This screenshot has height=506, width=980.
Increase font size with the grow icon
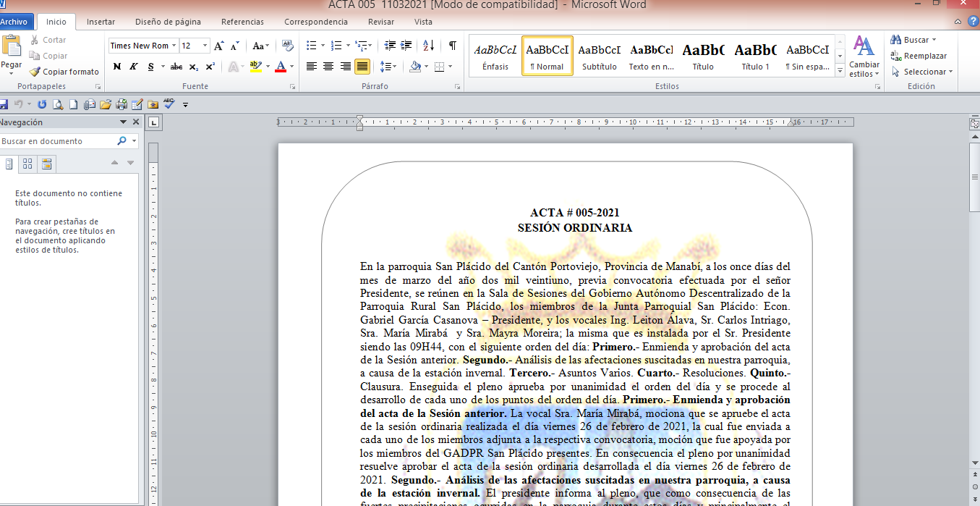(x=219, y=46)
